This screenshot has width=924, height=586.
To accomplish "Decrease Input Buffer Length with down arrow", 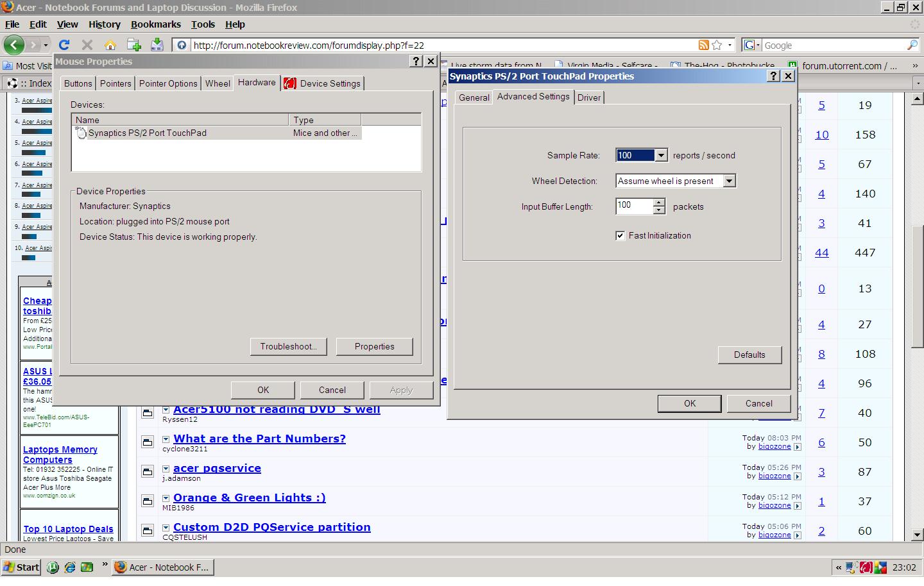I will [x=659, y=210].
